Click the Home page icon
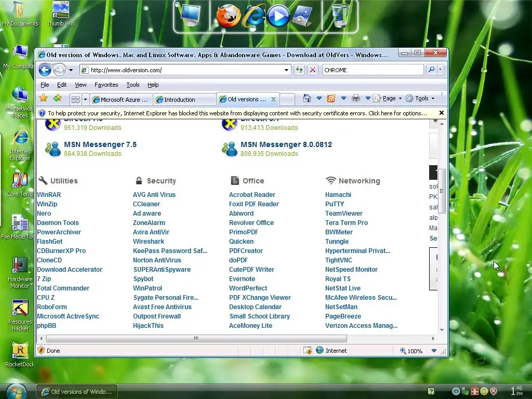The width and height of the screenshot is (532, 399). (x=307, y=98)
